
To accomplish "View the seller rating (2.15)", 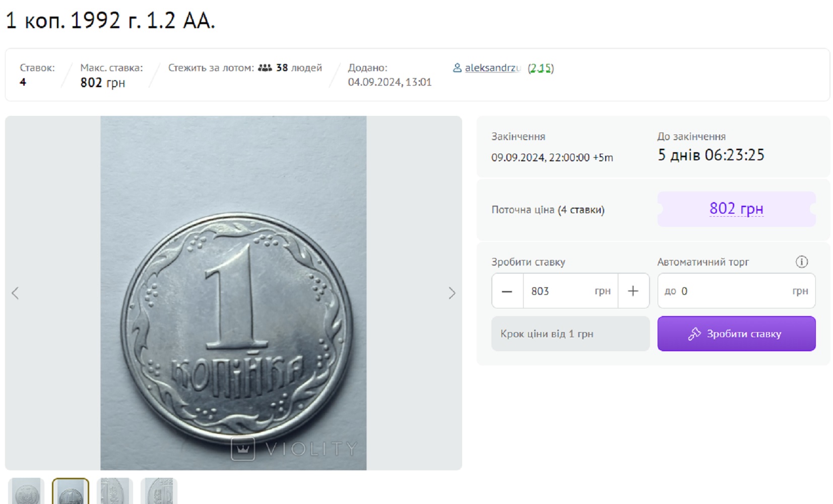I will pyautogui.click(x=540, y=68).
